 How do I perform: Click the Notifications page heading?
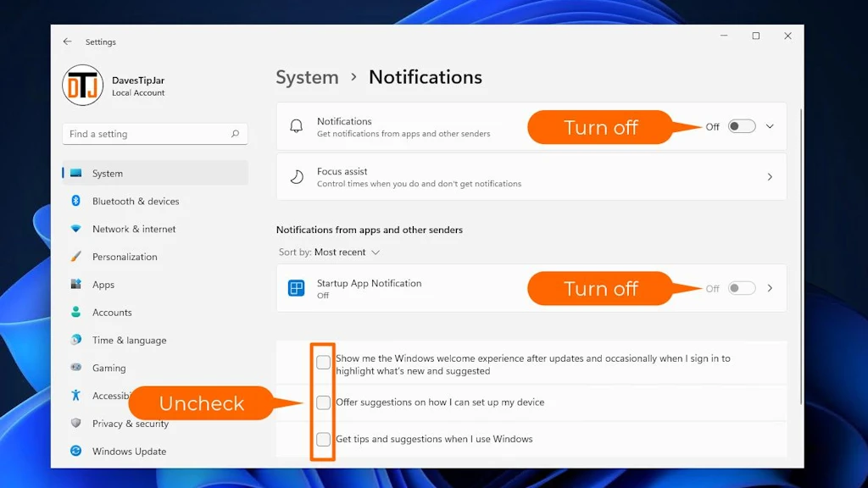tap(426, 77)
